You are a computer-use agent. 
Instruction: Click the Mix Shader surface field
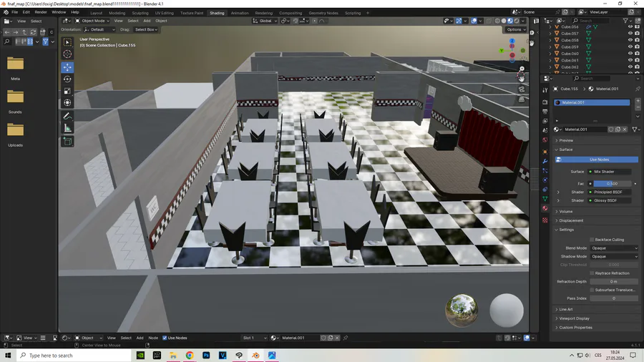[610, 172]
